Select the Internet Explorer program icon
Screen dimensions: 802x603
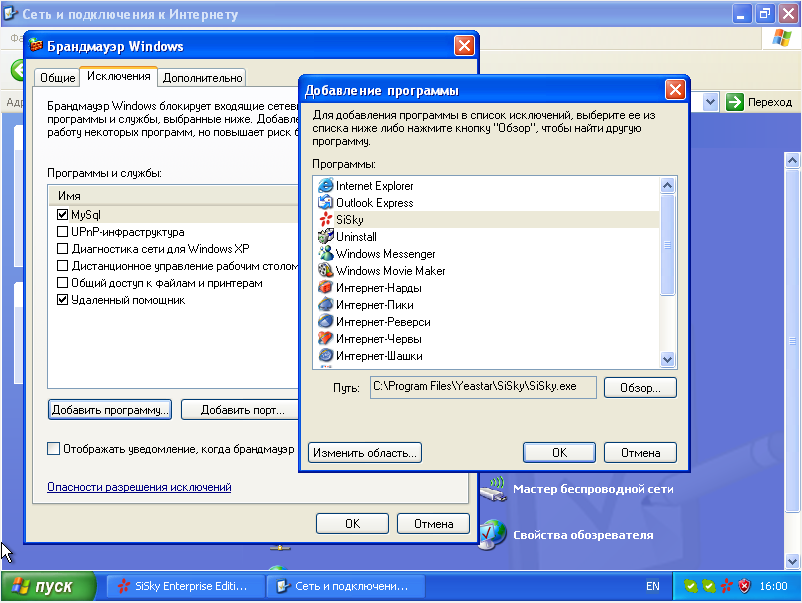pos(325,186)
